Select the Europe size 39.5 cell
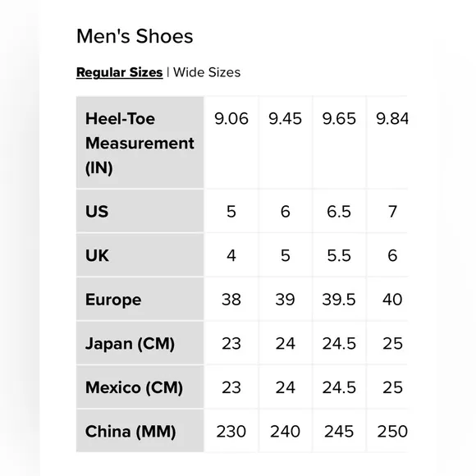Screen dimensions: 476x476 [339, 300]
